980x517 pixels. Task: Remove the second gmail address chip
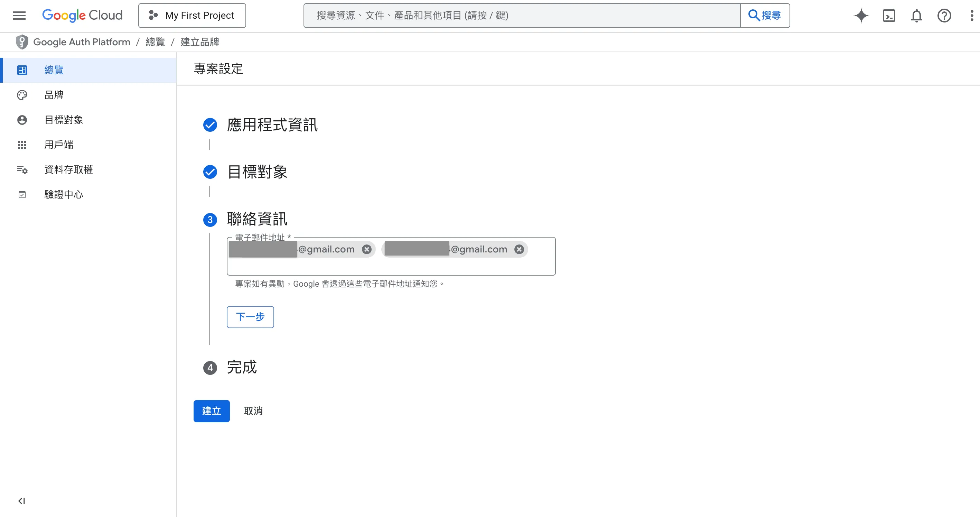pos(519,249)
